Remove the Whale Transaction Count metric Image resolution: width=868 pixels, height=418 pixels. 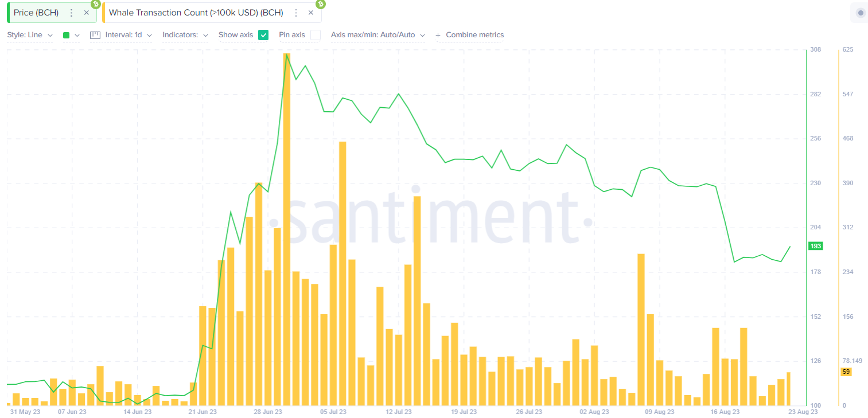pos(311,13)
